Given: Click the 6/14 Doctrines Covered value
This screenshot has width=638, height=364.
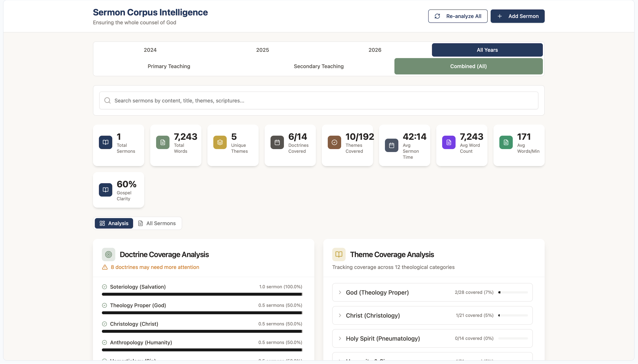Looking at the screenshot, I should click(x=297, y=137).
